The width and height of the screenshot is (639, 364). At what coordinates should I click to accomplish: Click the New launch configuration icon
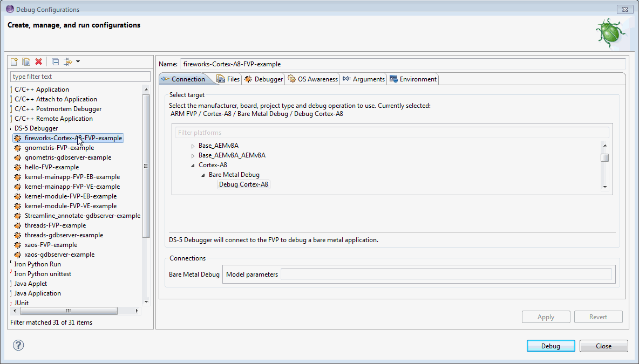tap(15, 62)
